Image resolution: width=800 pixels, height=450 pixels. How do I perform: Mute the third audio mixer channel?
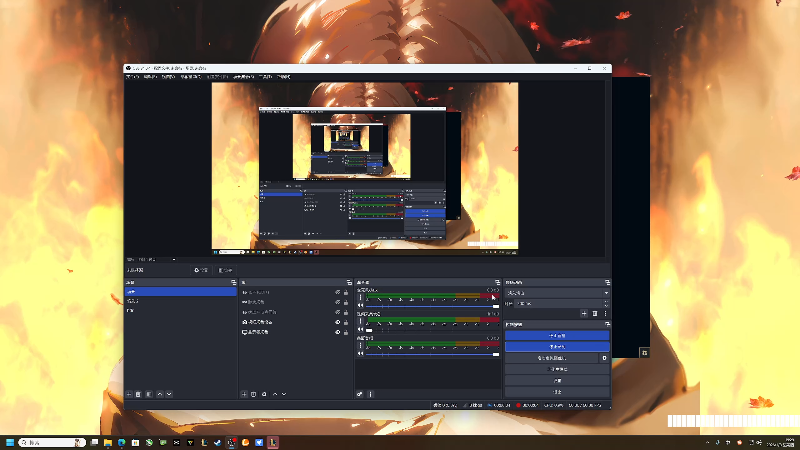click(361, 354)
